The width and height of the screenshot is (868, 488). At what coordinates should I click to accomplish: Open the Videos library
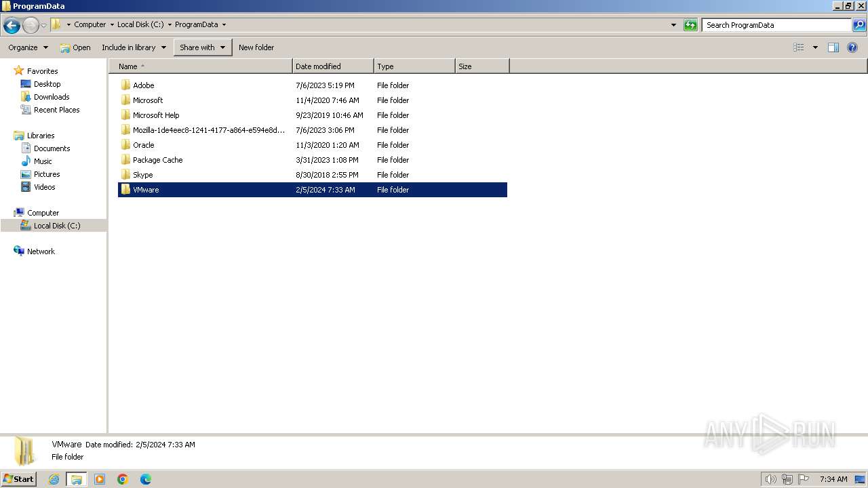click(44, 187)
